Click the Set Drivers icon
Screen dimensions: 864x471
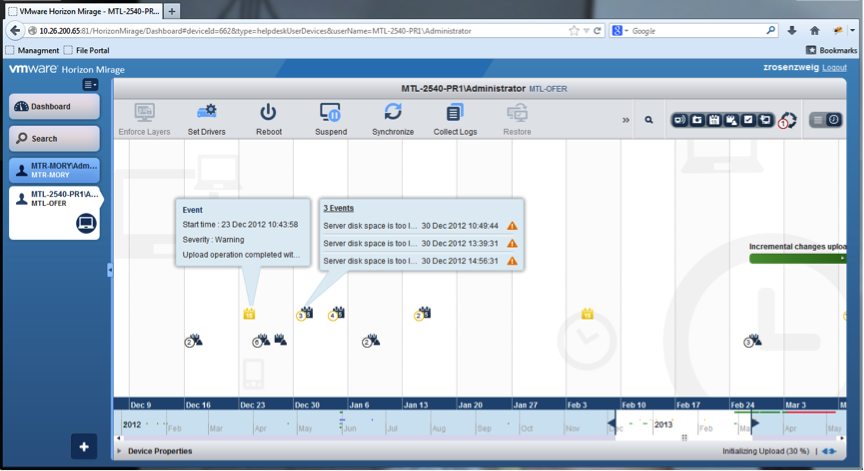tap(207, 112)
